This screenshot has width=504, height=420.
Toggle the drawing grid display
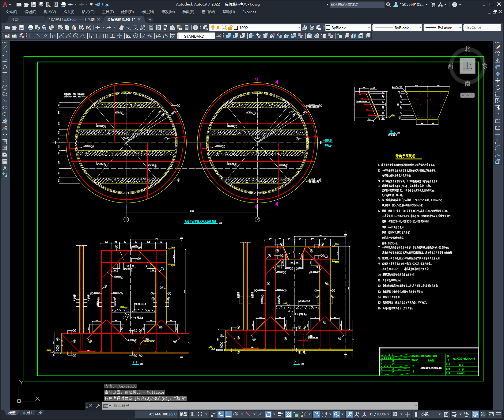(x=192, y=414)
